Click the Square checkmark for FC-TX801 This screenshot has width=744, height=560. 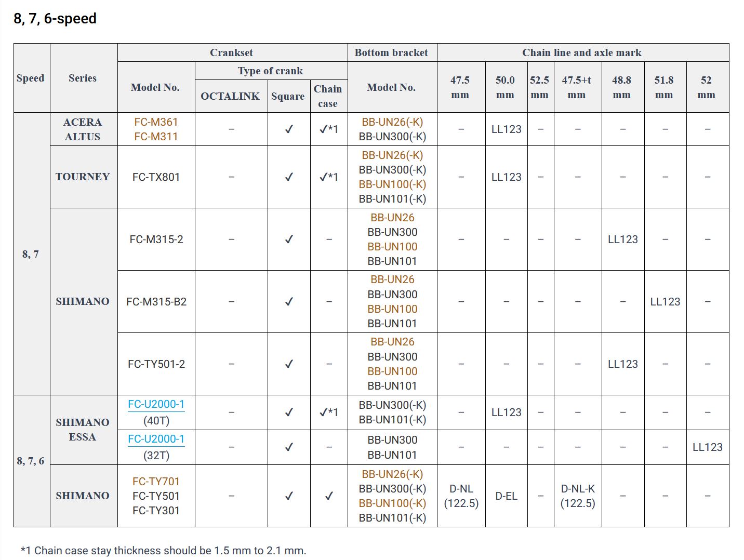click(x=289, y=177)
